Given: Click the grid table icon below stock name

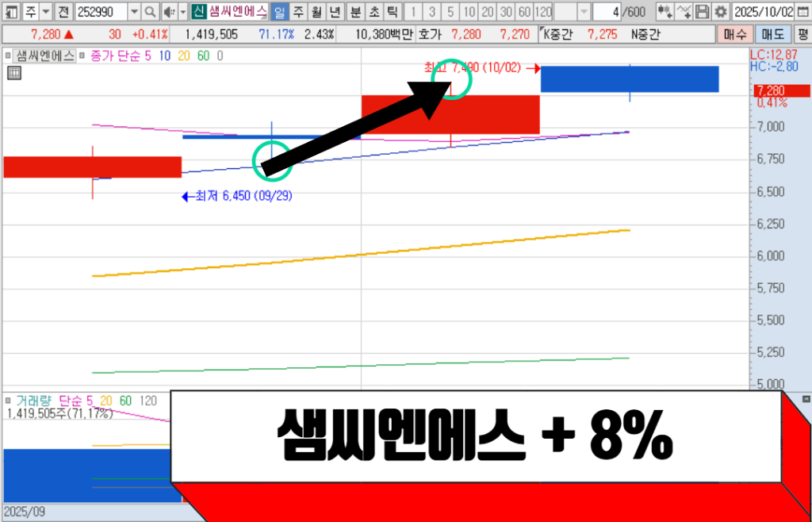Looking at the screenshot, I should click(x=13, y=74).
